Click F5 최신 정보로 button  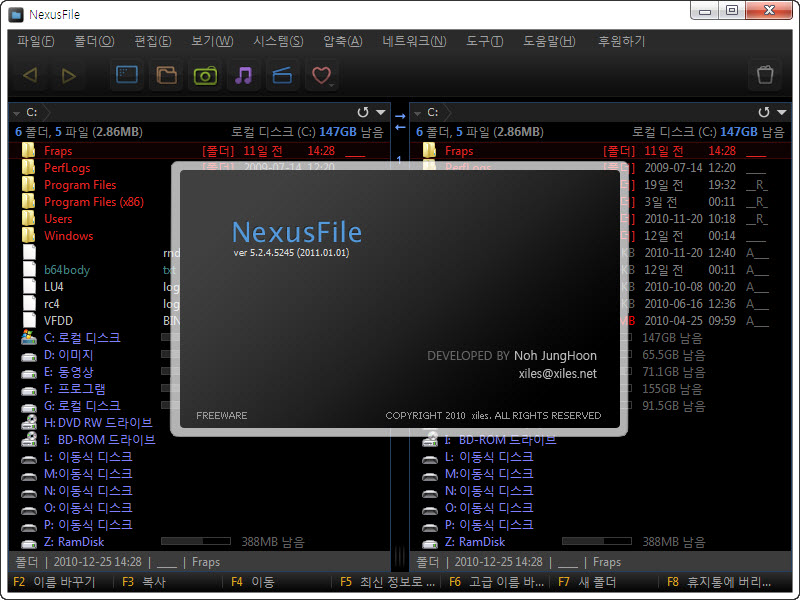pos(387,582)
